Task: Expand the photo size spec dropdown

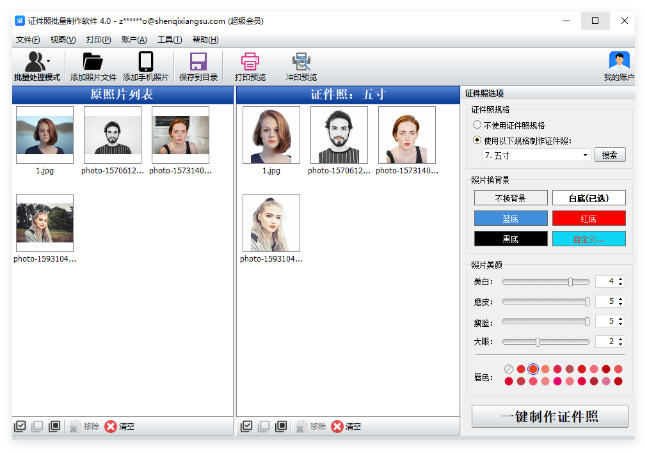Action: [585, 155]
